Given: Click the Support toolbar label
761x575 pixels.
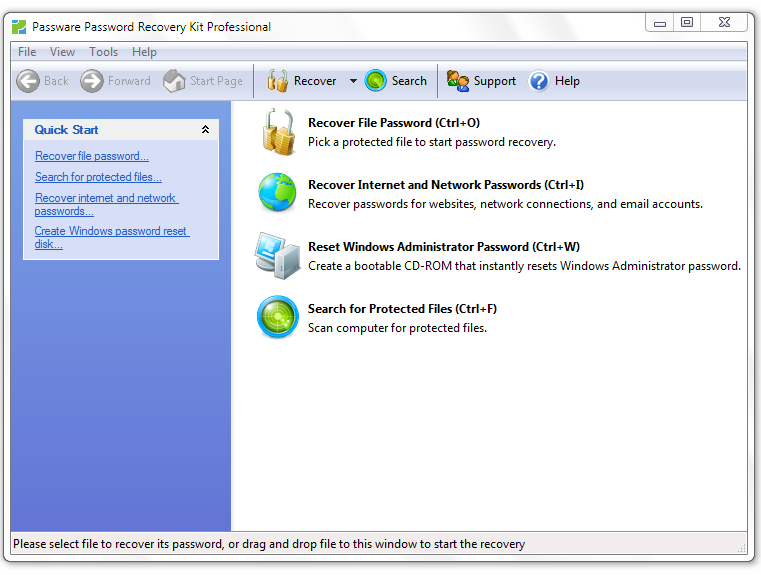Looking at the screenshot, I should pyautogui.click(x=495, y=81).
